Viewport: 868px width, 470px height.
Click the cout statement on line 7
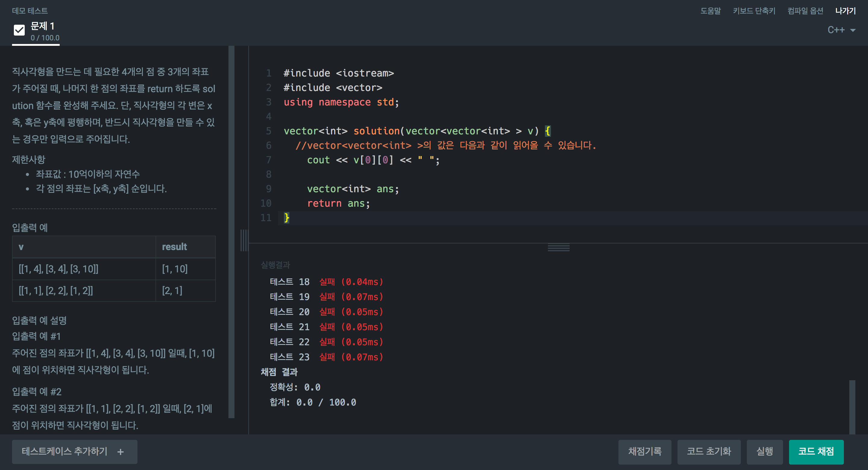373,160
